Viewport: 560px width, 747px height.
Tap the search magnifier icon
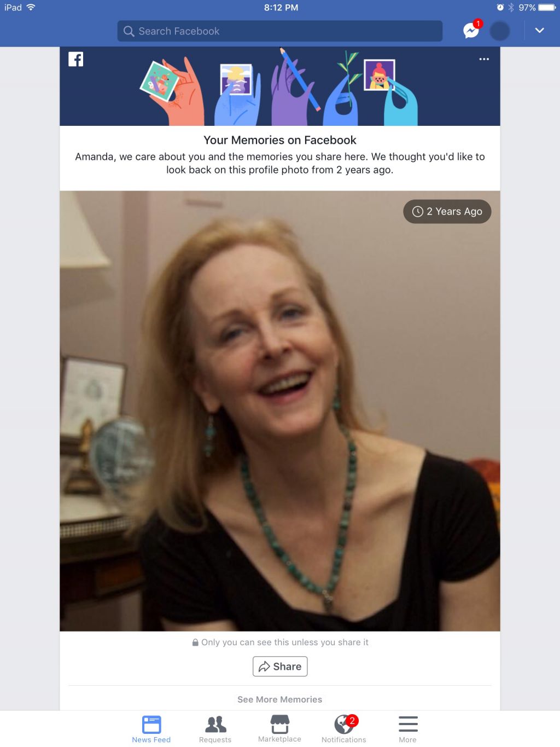[129, 31]
